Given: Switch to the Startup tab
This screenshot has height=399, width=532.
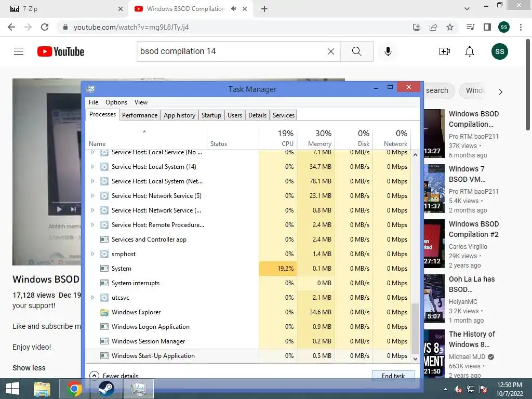Looking at the screenshot, I should [211, 115].
